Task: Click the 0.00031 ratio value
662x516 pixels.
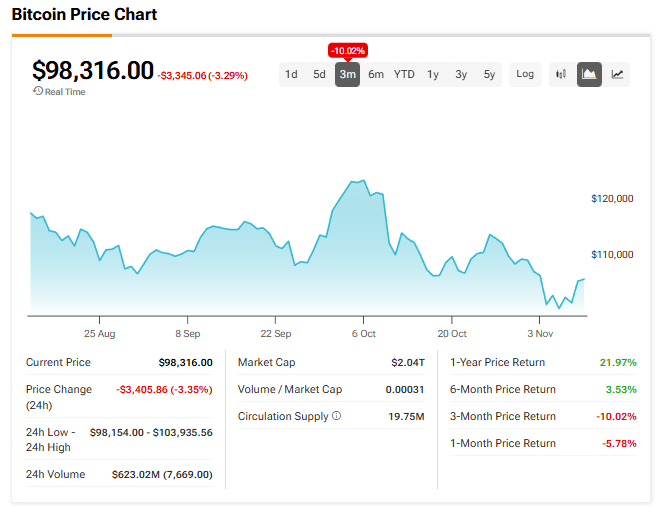Action: click(405, 389)
